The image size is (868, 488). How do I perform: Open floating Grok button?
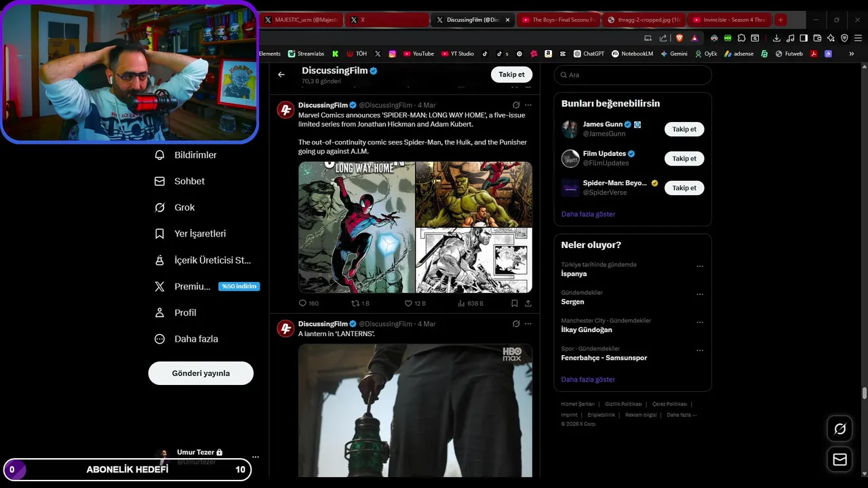[x=840, y=429]
